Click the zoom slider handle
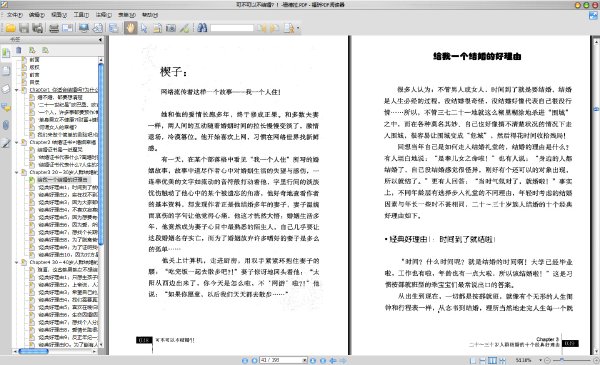 tap(562, 360)
